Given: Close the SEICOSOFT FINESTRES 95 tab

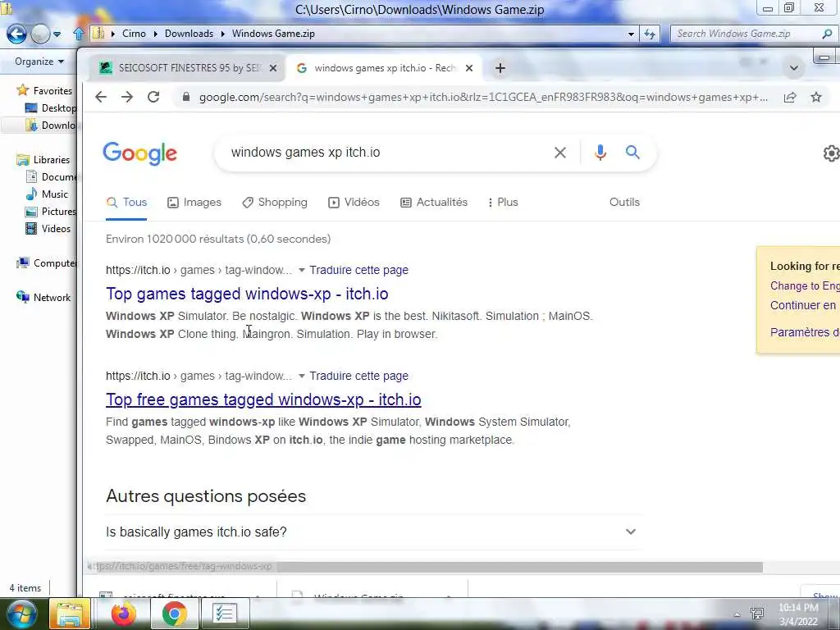Looking at the screenshot, I should tap(272, 68).
